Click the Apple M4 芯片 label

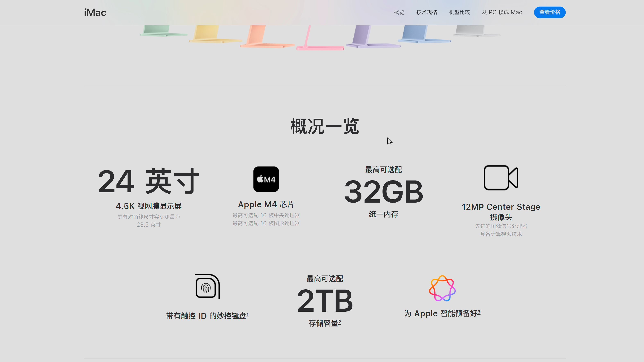pos(266,204)
